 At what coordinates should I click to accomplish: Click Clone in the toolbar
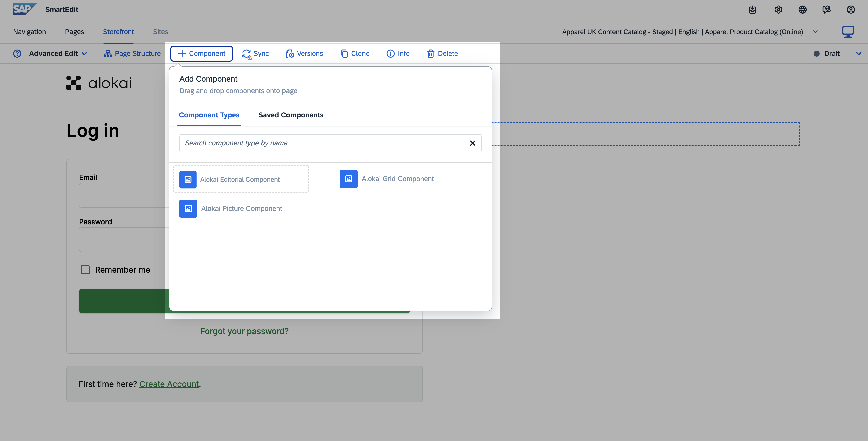355,54
